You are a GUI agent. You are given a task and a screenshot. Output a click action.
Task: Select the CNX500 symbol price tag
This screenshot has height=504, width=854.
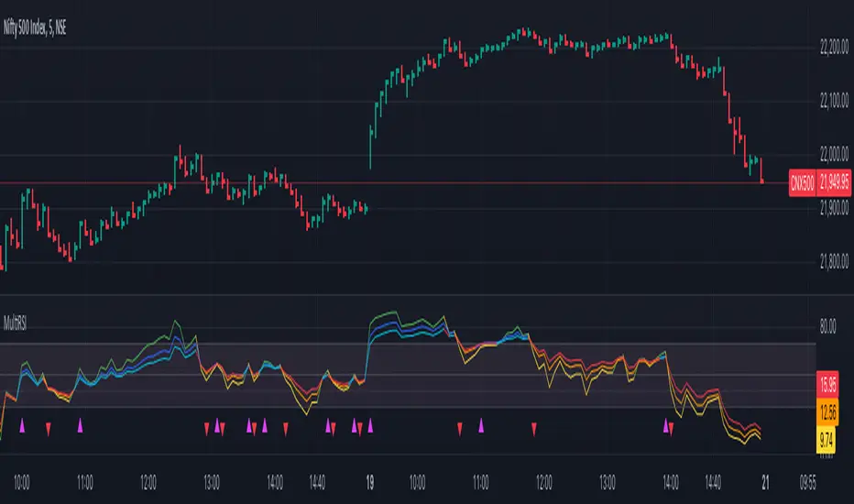(x=803, y=182)
